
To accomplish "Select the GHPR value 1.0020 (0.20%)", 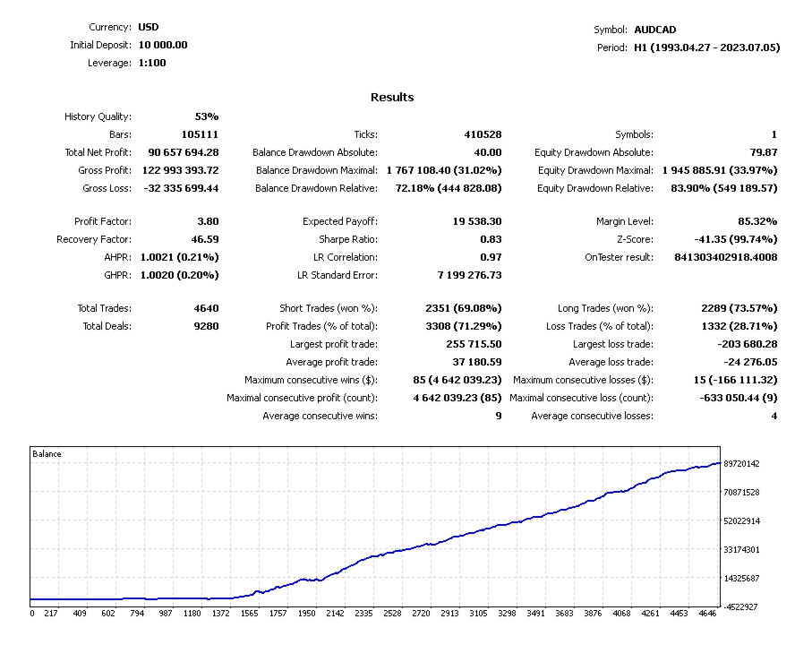I will point(180,275).
